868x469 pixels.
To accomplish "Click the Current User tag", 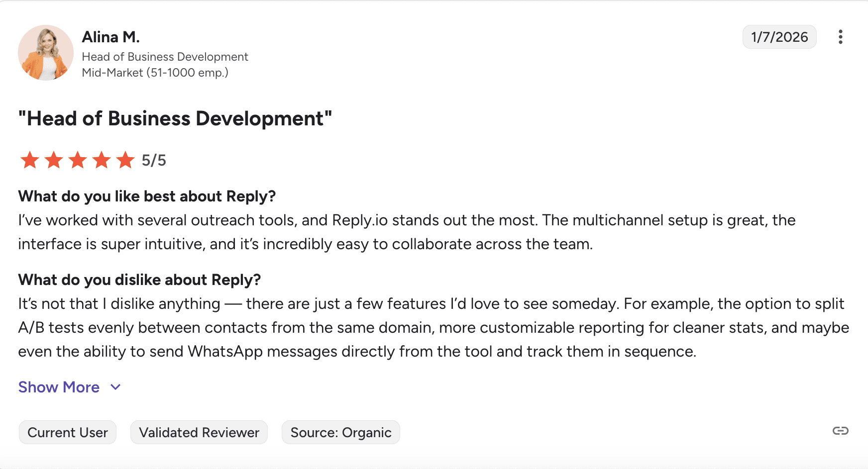I will click(x=68, y=432).
